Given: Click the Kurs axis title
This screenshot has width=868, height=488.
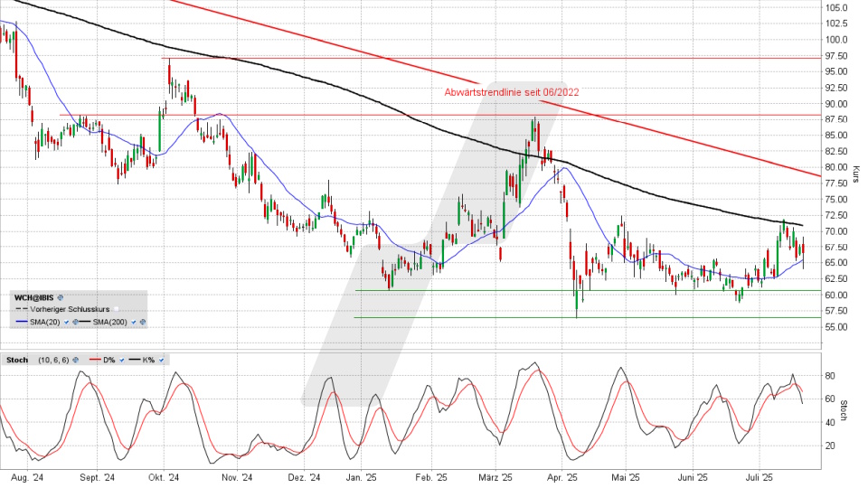Looking at the screenshot, I should point(856,174).
